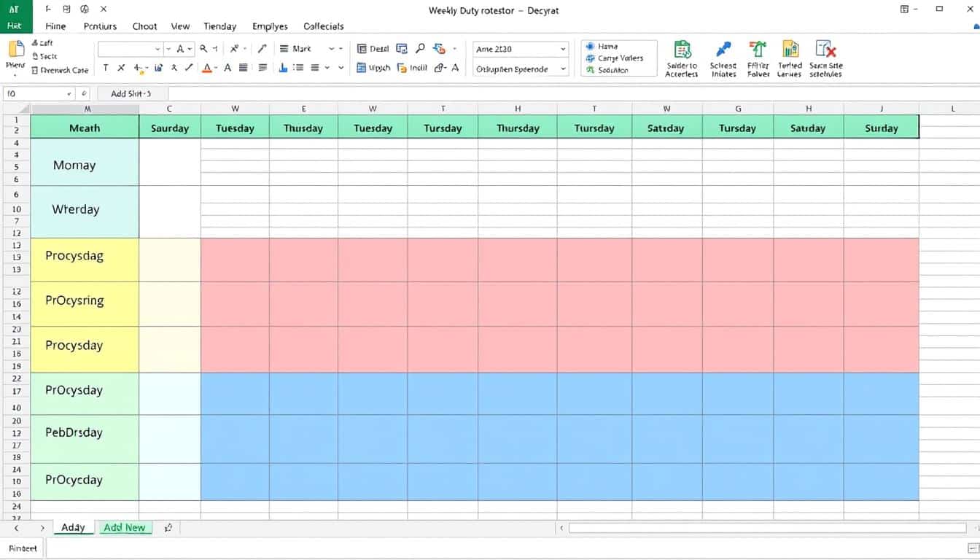Click the large Paste clipboard icon
Screen dimensions: 980x560
click(x=15, y=50)
